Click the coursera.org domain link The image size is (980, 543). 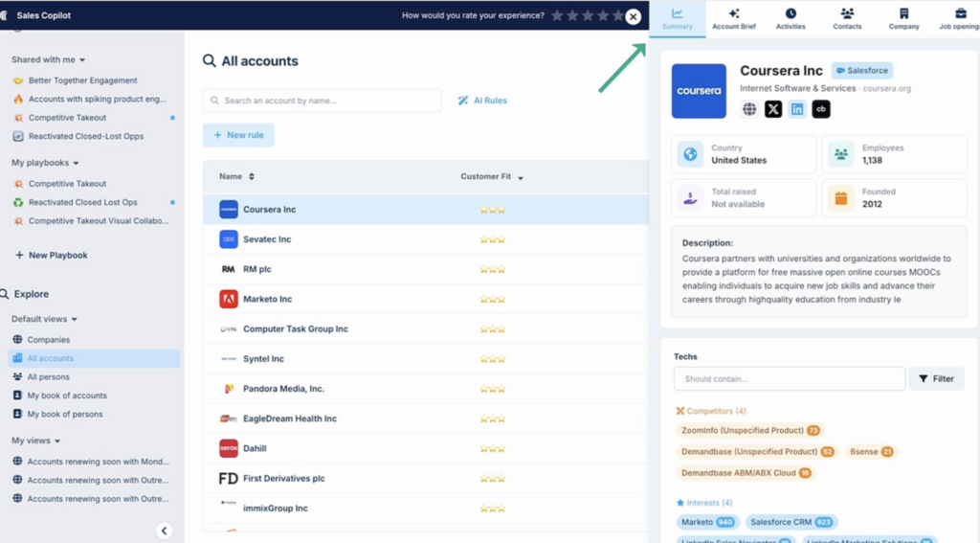[886, 88]
